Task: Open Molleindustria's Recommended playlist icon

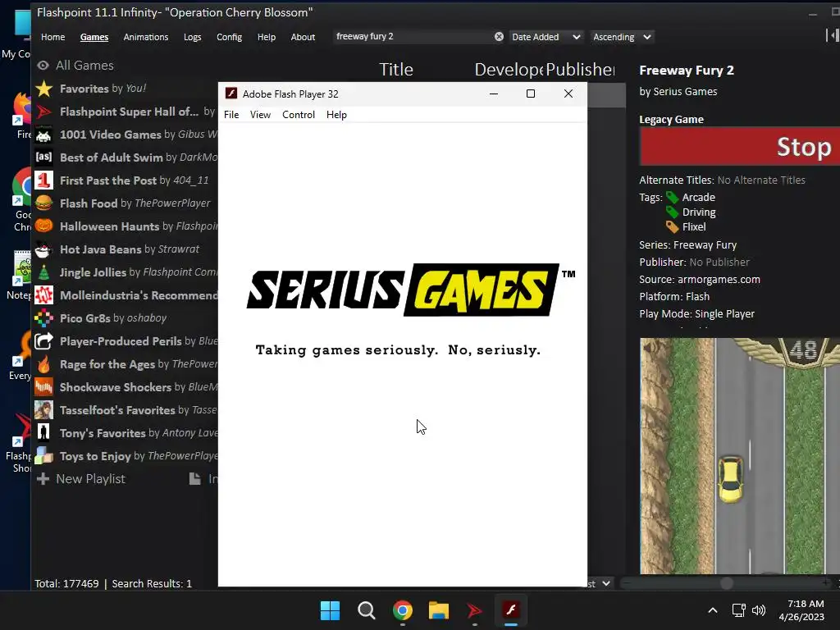Action: tap(44, 295)
